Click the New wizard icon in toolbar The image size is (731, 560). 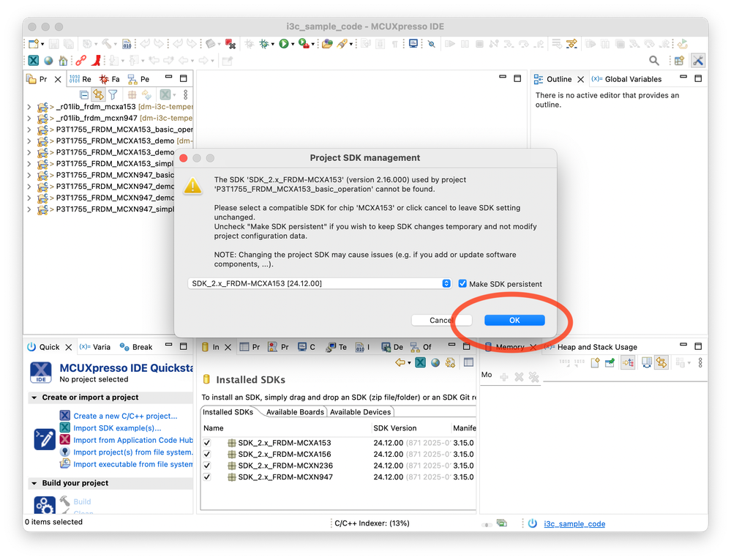34,44
